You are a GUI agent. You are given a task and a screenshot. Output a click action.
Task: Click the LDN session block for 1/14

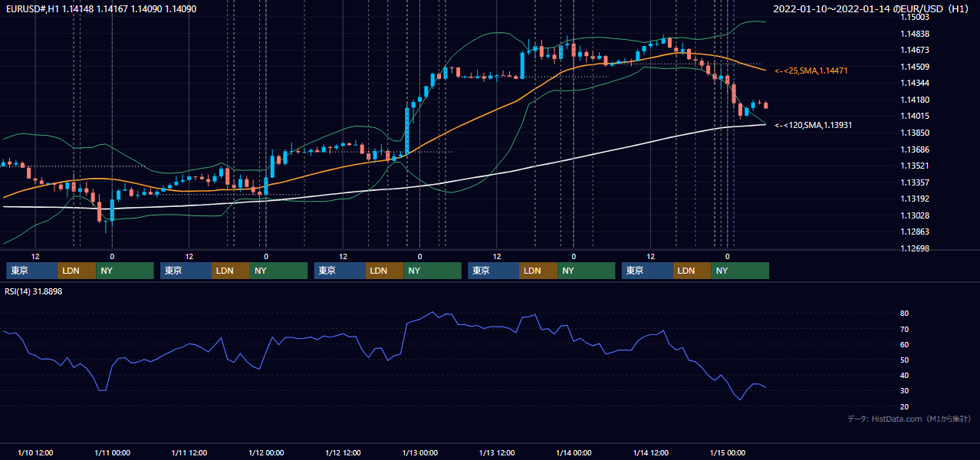point(692,271)
